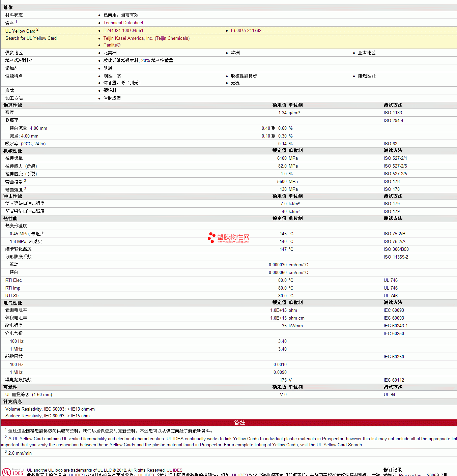Select the 电气性能 section header
This screenshot has width=457, height=476.
[x=12, y=303]
